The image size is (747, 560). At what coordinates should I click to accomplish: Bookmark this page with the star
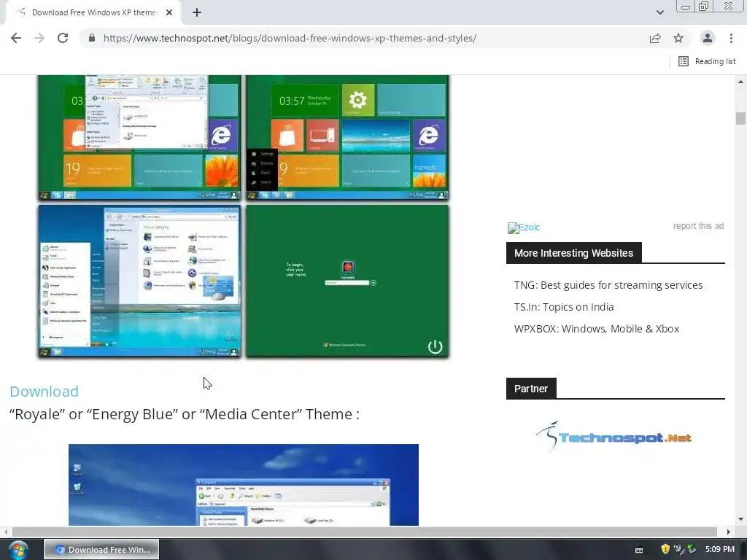(x=678, y=38)
